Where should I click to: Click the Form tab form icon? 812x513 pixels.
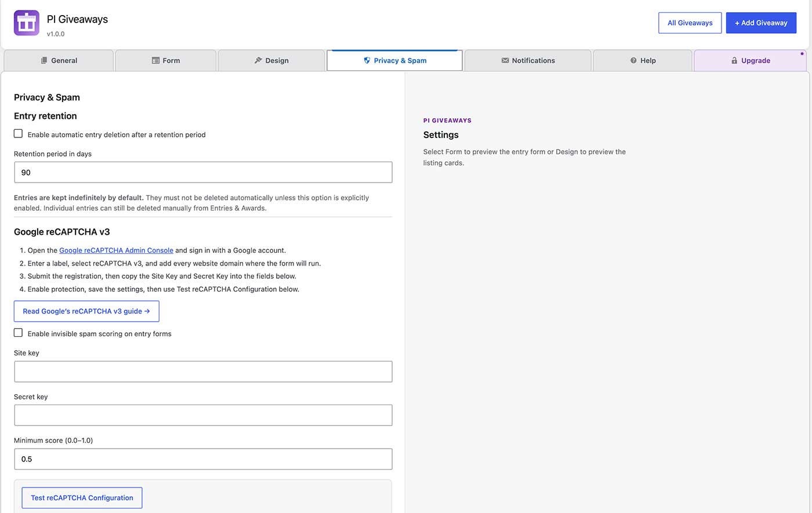point(155,60)
